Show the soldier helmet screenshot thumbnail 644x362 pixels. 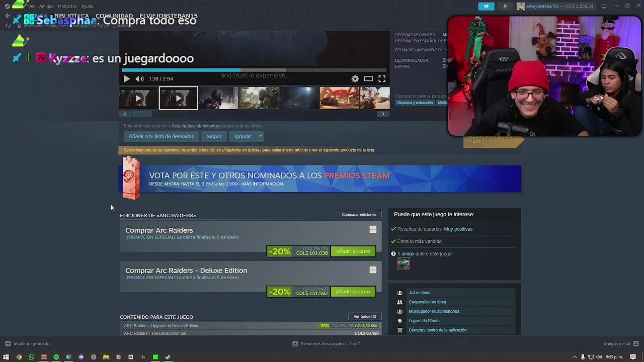click(218, 98)
